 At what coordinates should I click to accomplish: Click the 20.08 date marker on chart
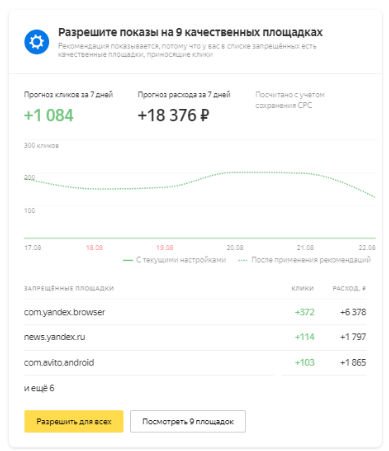pos(235,248)
